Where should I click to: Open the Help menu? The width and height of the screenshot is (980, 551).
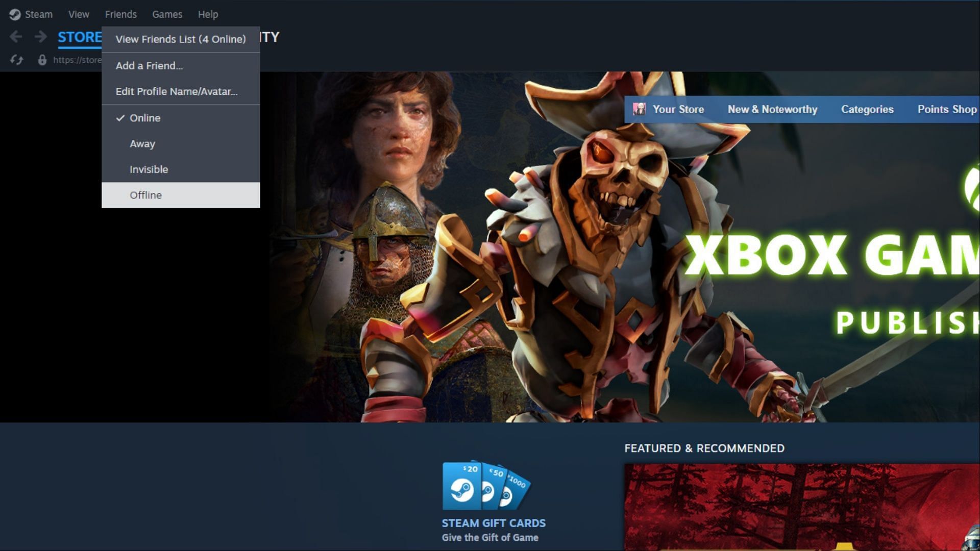coord(208,14)
